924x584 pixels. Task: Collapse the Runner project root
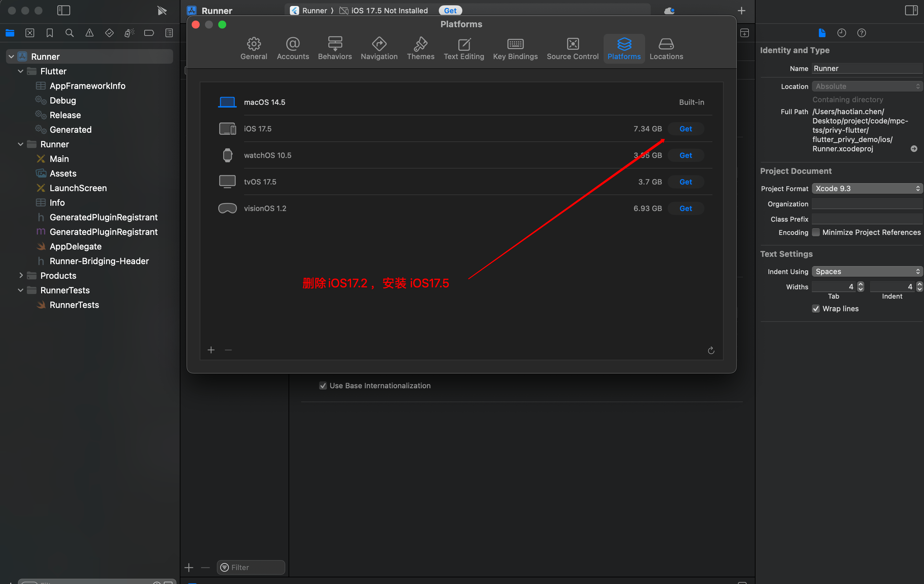coord(11,56)
